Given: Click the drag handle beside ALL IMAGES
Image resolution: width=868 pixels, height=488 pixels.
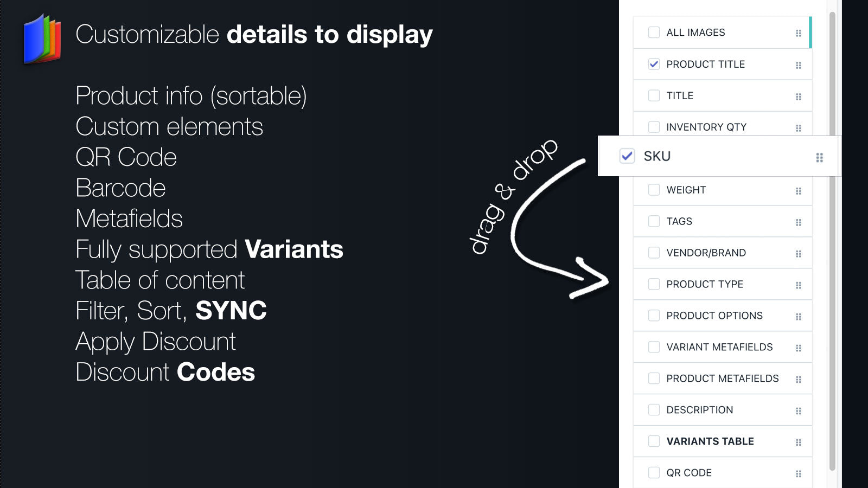Looking at the screenshot, I should coord(798,33).
